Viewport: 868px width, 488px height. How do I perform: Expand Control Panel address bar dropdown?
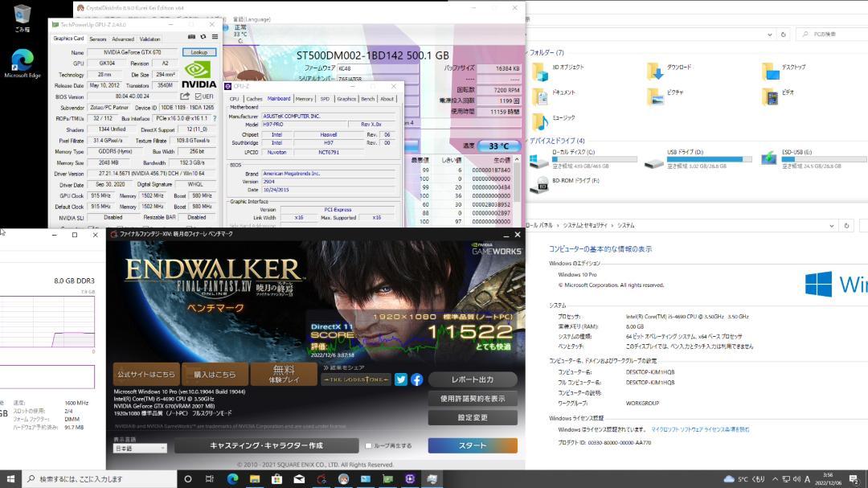pyautogui.click(x=832, y=225)
